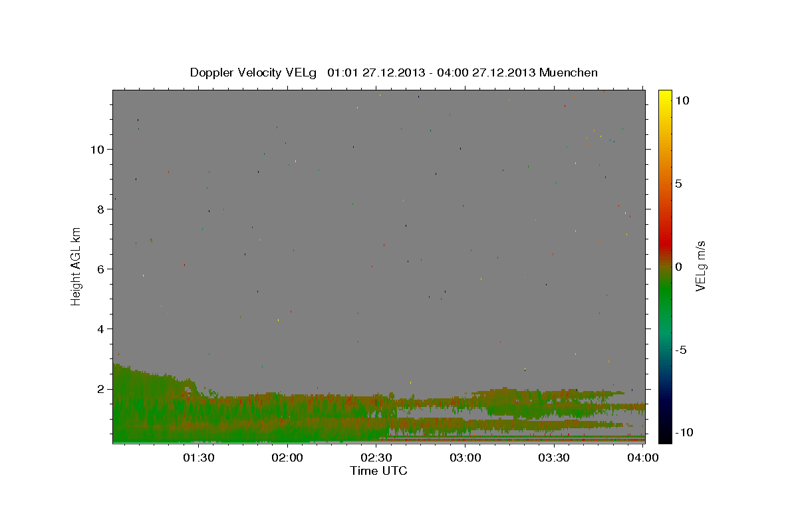The width and height of the screenshot is (798, 532).
Task: Click the colorbar tick label -10
Action: point(684,433)
